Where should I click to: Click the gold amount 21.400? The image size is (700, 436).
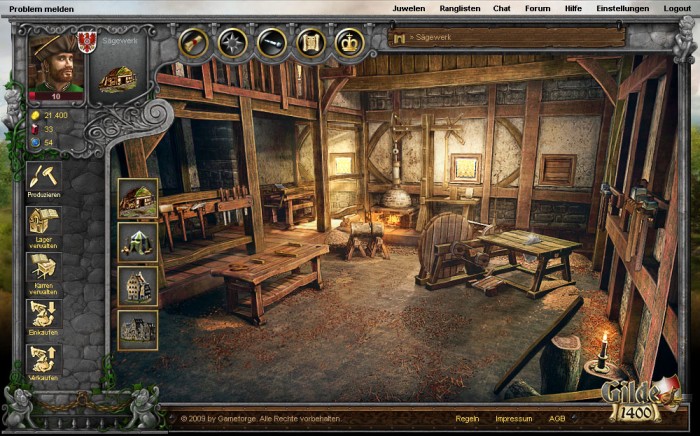click(56, 115)
